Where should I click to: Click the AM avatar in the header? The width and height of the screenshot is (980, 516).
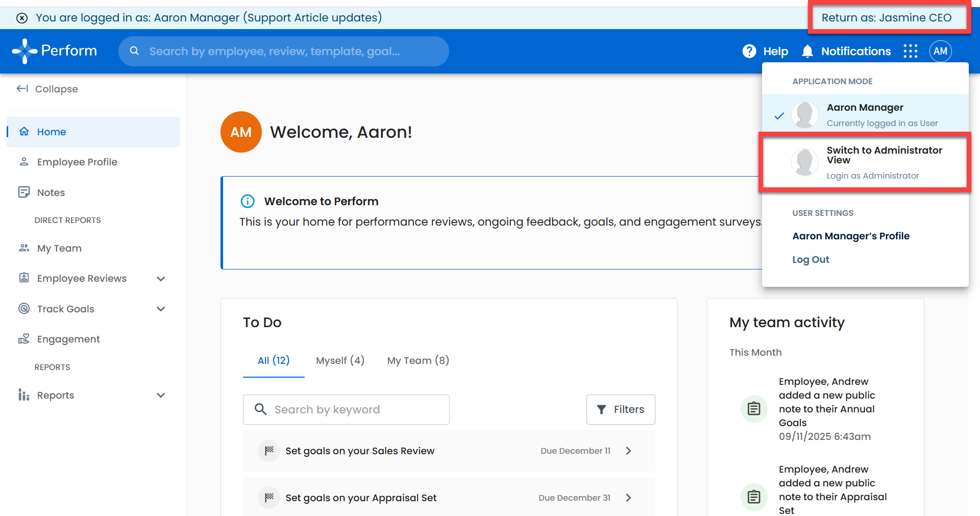[x=941, y=51]
